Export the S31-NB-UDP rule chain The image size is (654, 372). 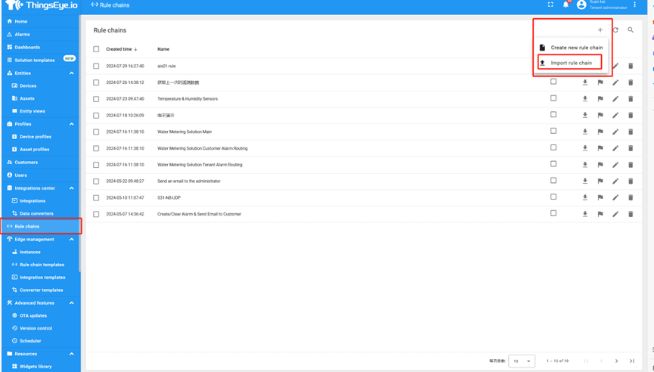(x=585, y=197)
